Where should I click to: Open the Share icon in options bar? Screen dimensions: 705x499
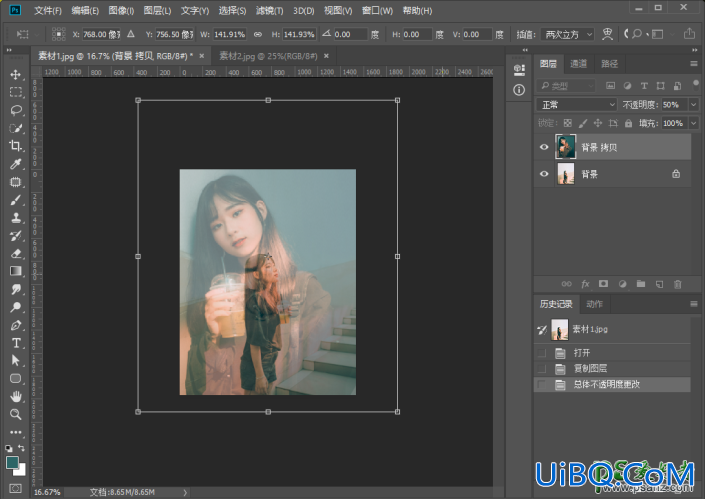[x=689, y=34]
